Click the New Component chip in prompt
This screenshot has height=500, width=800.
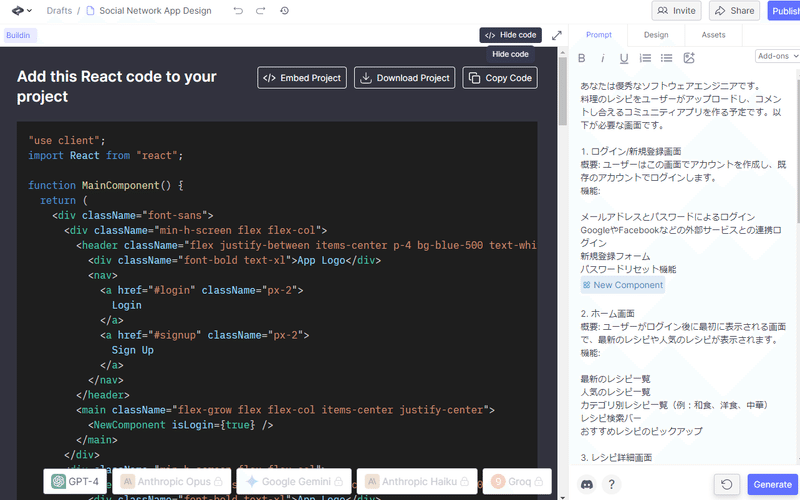point(623,285)
